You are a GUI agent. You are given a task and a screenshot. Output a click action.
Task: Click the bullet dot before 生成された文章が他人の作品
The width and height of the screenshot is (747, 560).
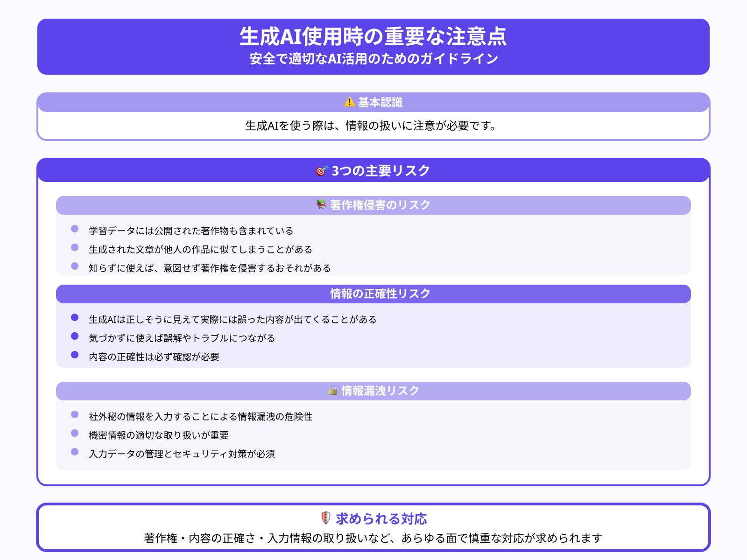point(75,247)
